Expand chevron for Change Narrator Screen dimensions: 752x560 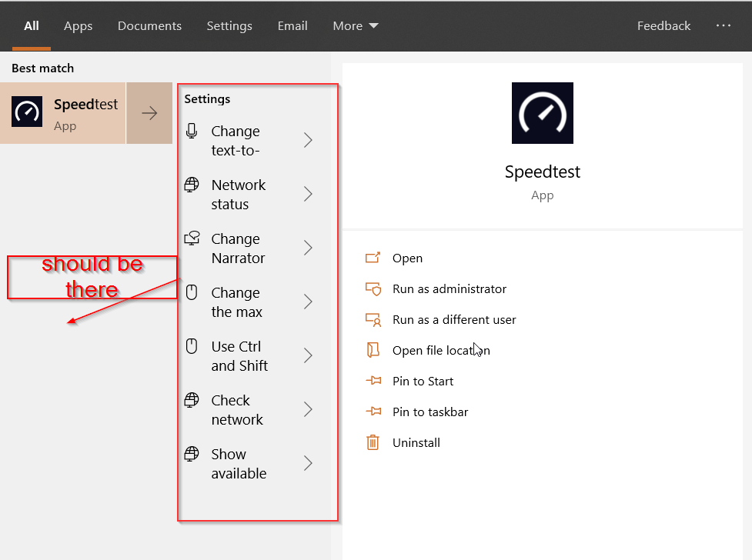coord(309,248)
